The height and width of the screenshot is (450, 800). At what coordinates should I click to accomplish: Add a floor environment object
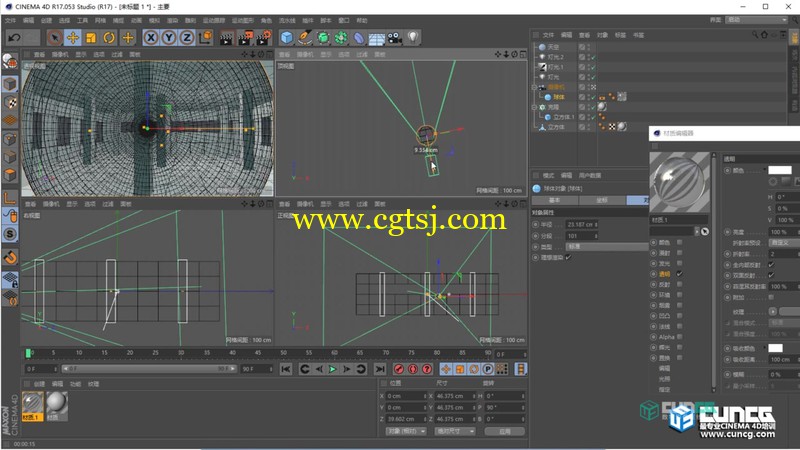(377, 38)
